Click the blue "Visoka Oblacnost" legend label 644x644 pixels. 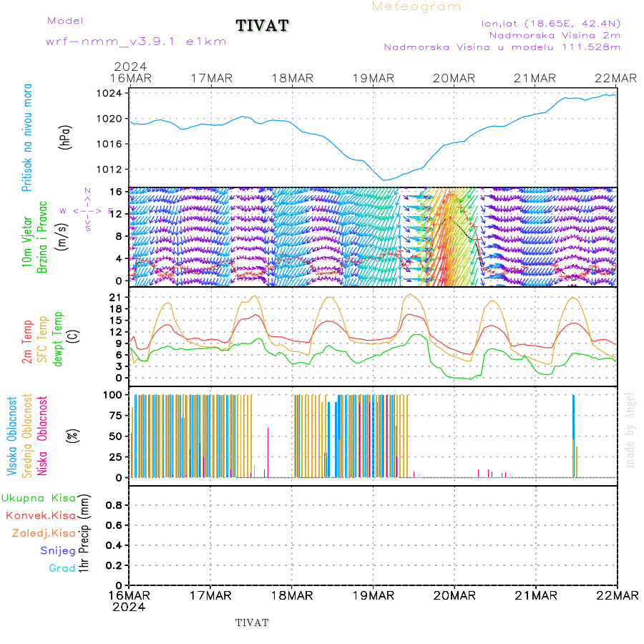tap(11, 436)
